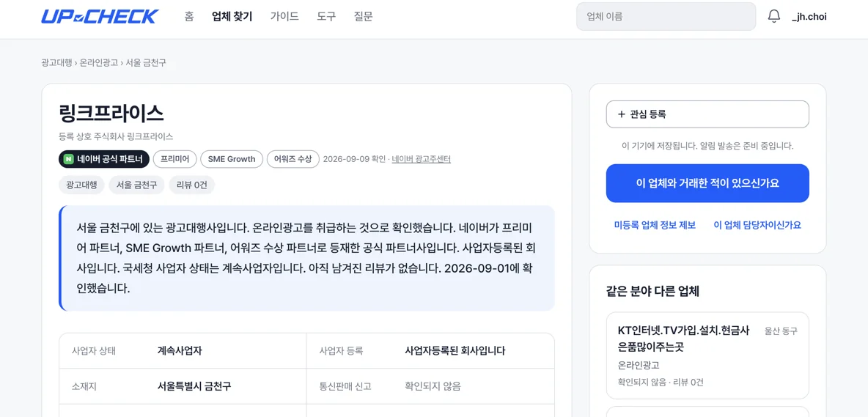
Task: Open the notifications bell
Action: coord(774,17)
